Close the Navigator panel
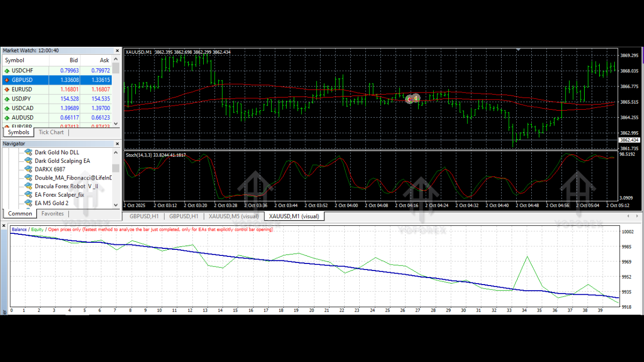644x362 pixels. point(117,144)
